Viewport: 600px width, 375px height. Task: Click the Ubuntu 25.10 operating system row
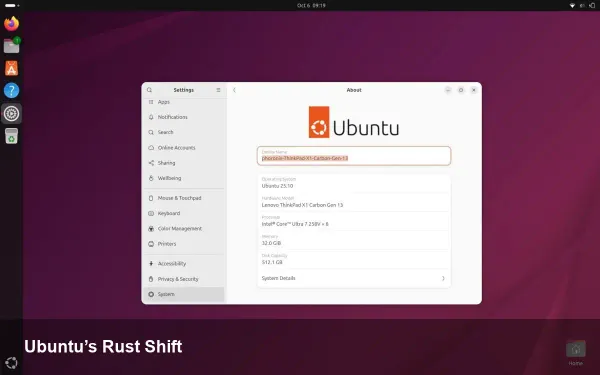354,183
